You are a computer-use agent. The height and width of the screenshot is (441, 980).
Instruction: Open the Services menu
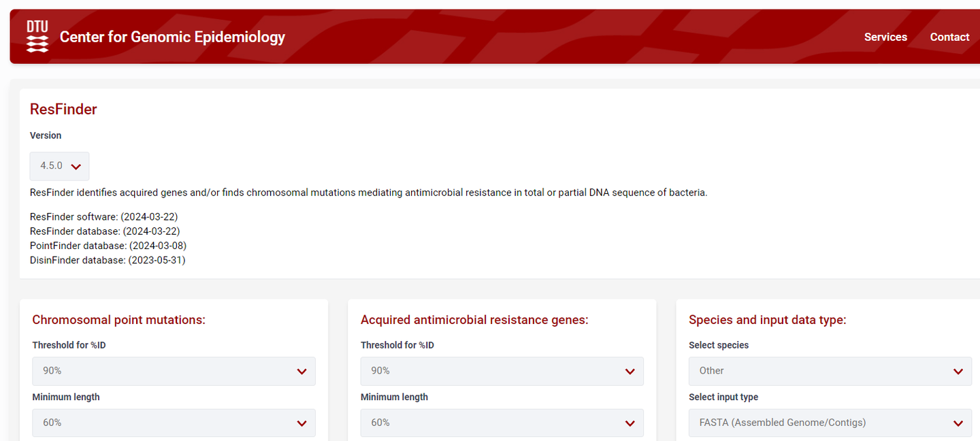pos(885,37)
